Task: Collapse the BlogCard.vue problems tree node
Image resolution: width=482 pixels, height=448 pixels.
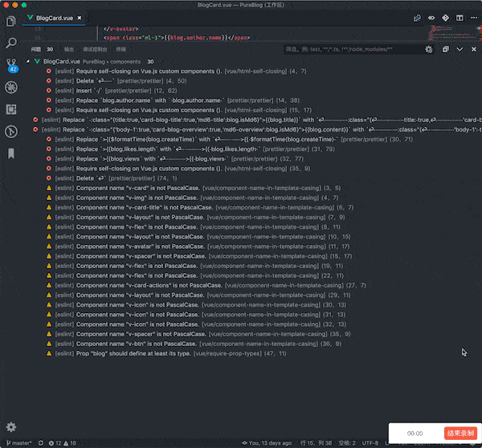Action: pyautogui.click(x=27, y=62)
